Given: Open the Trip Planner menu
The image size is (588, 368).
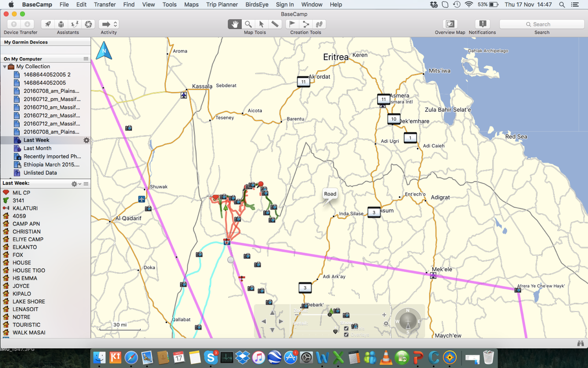Looking at the screenshot, I should click(222, 5).
